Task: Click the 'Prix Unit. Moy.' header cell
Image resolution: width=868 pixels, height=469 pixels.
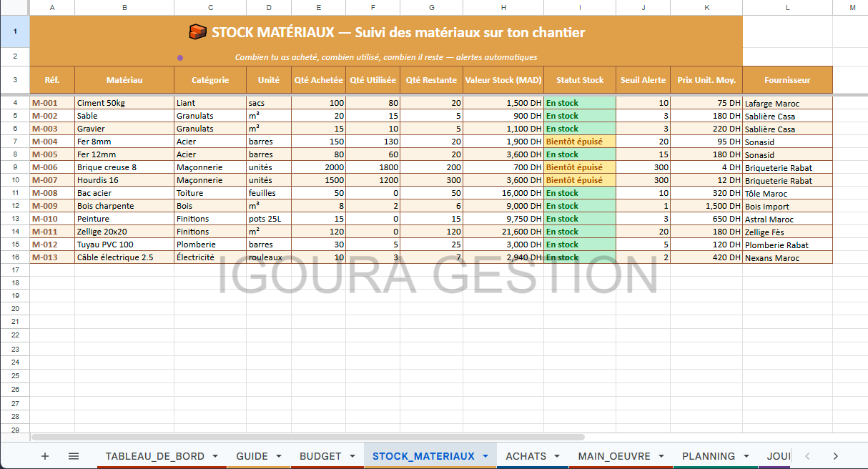Action: click(706, 80)
